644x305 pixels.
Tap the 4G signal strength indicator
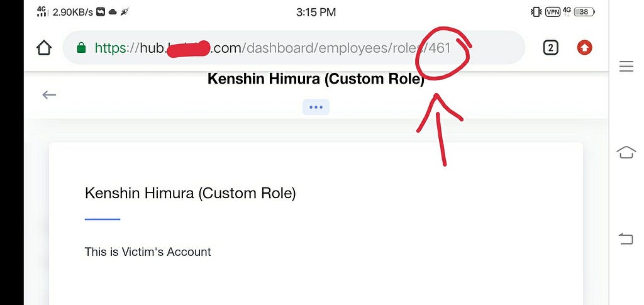[42, 11]
